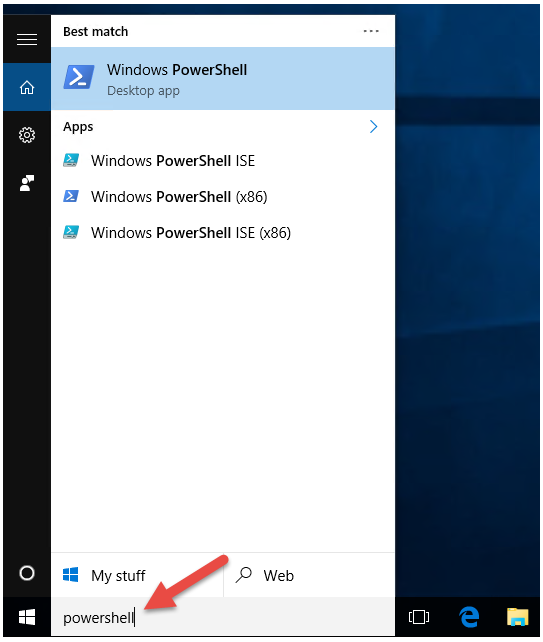Click the search box containing powershell
The width and height of the screenshot is (543, 642).
click(223, 617)
